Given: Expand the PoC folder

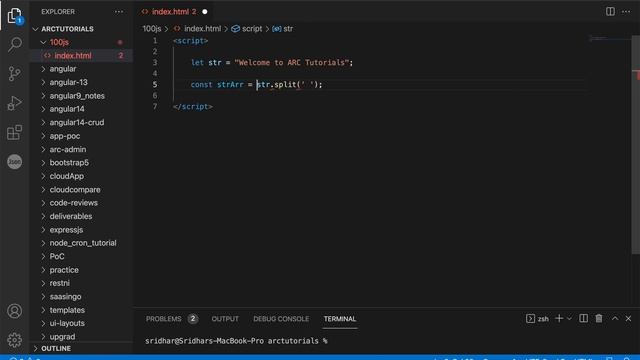Looking at the screenshot, I should pos(57,257).
